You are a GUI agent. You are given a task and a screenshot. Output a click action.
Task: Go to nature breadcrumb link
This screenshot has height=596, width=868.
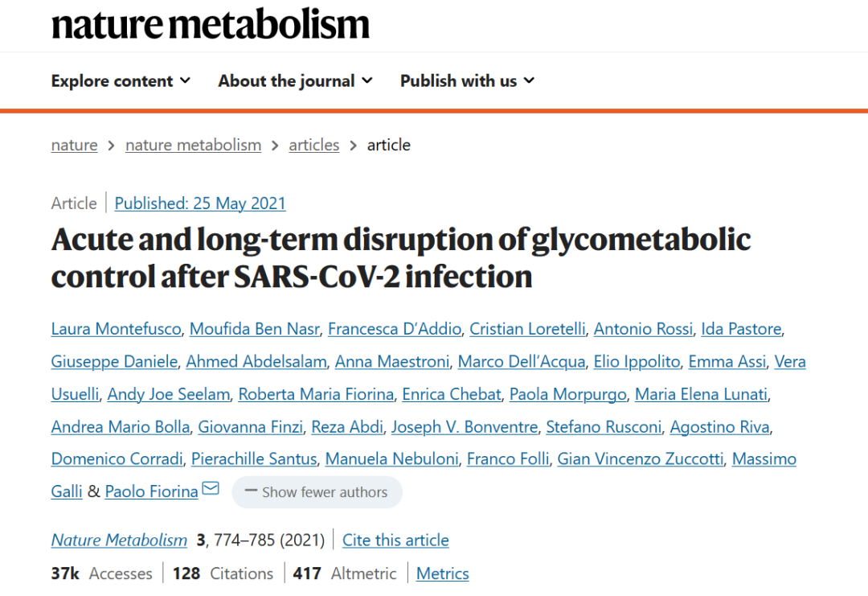click(74, 145)
